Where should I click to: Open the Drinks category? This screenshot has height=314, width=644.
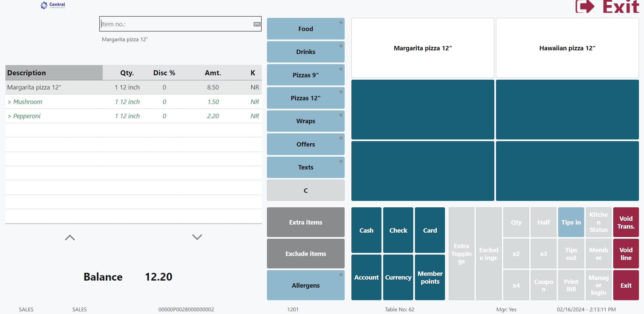coord(305,52)
